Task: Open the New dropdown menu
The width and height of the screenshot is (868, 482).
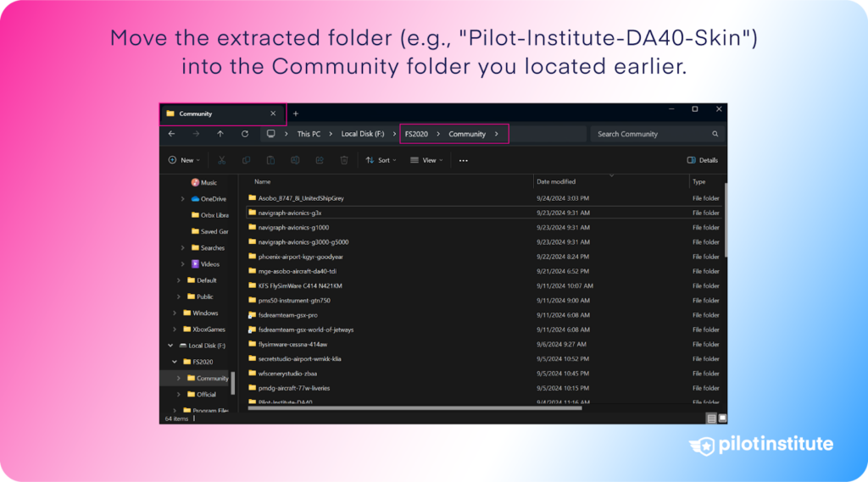Action: (x=184, y=160)
